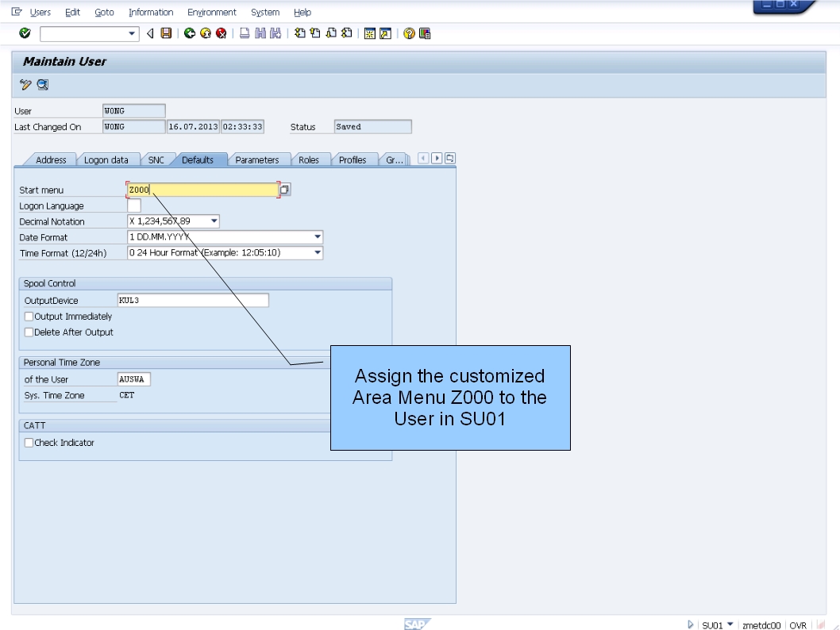The width and height of the screenshot is (840, 630).
Task: Check the Delete After Output option
Action: [x=29, y=332]
